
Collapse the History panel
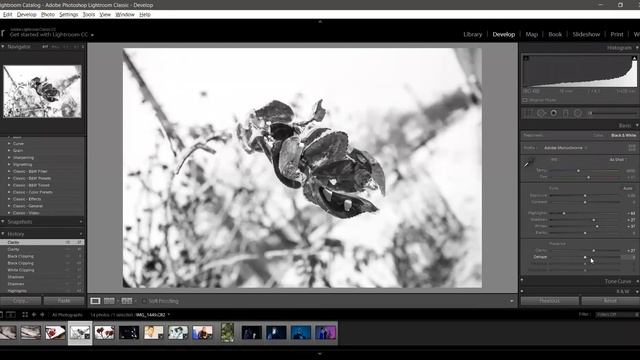(x=3, y=234)
